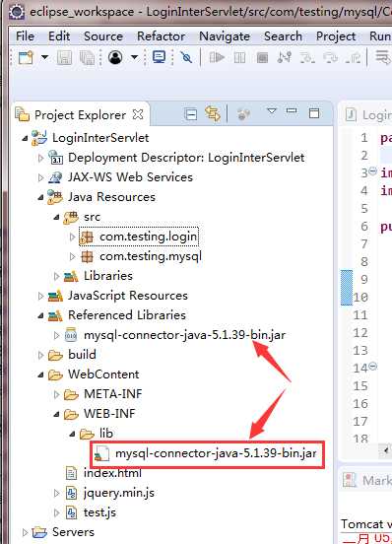
Task: Click the Resume debug icon
Action: 217,57
